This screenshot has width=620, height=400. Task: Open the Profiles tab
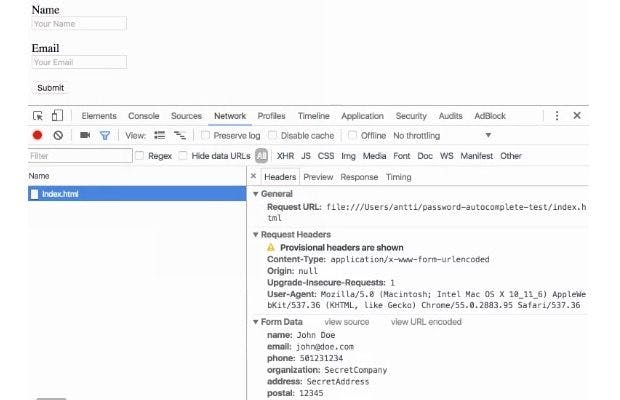271,116
